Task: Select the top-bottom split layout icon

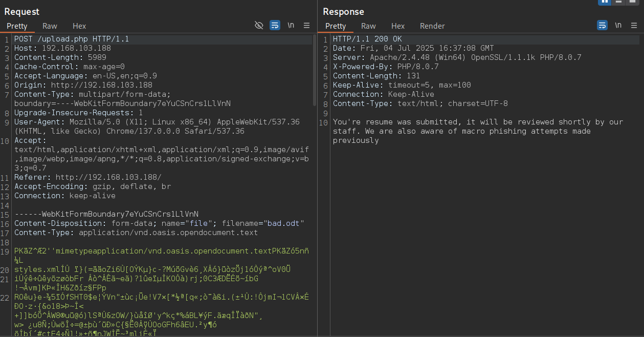Action: click(619, 2)
